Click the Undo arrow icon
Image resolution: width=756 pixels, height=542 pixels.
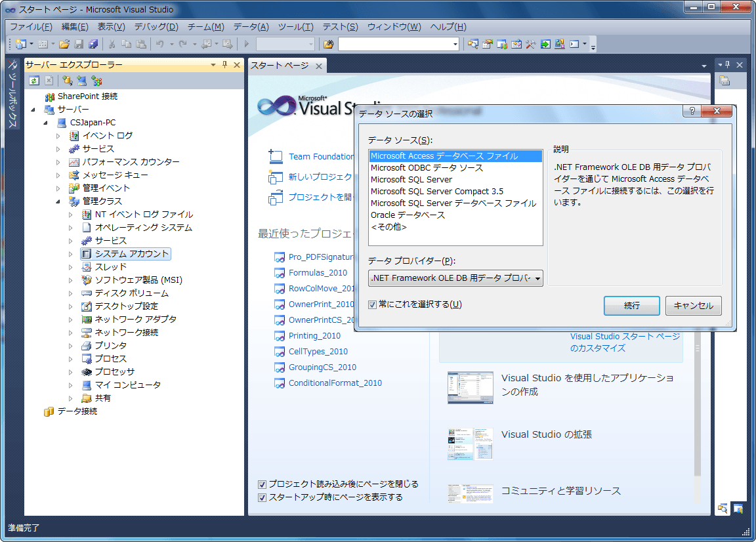tap(159, 45)
